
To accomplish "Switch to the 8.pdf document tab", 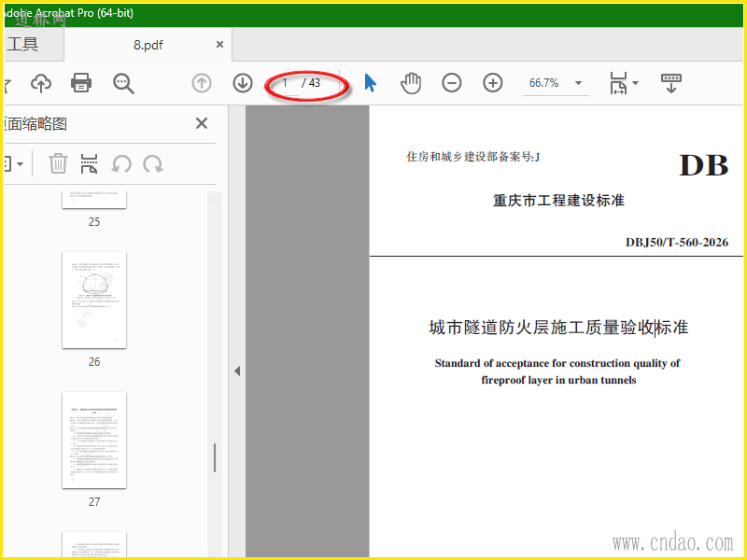I will tap(148, 45).
